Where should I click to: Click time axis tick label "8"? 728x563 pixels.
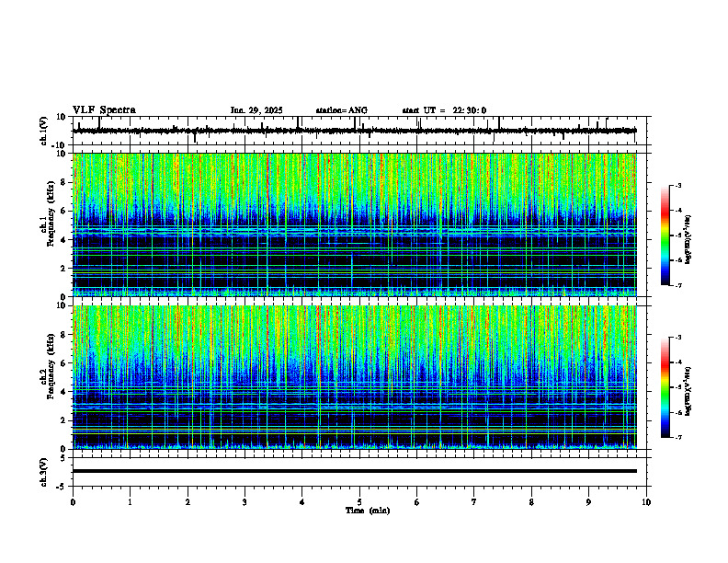click(x=531, y=502)
